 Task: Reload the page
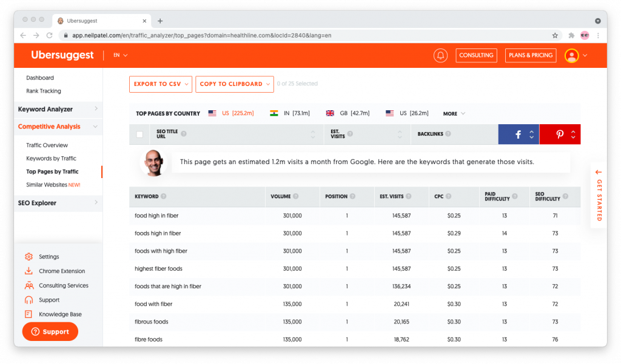pyautogui.click(x=50, y=35)
